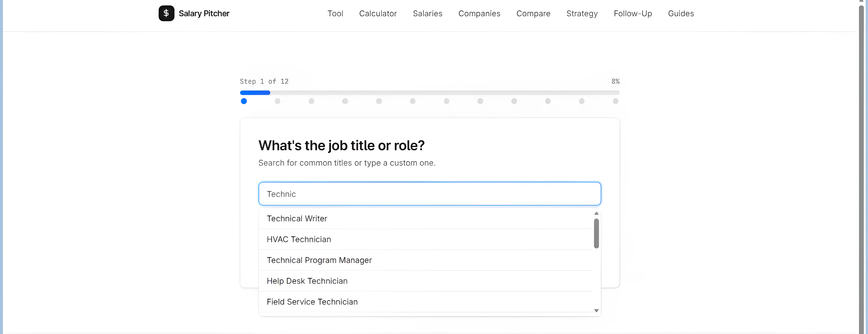
Task: Click the suggestion list scroll-down arrow
Action: click(596, 310)
